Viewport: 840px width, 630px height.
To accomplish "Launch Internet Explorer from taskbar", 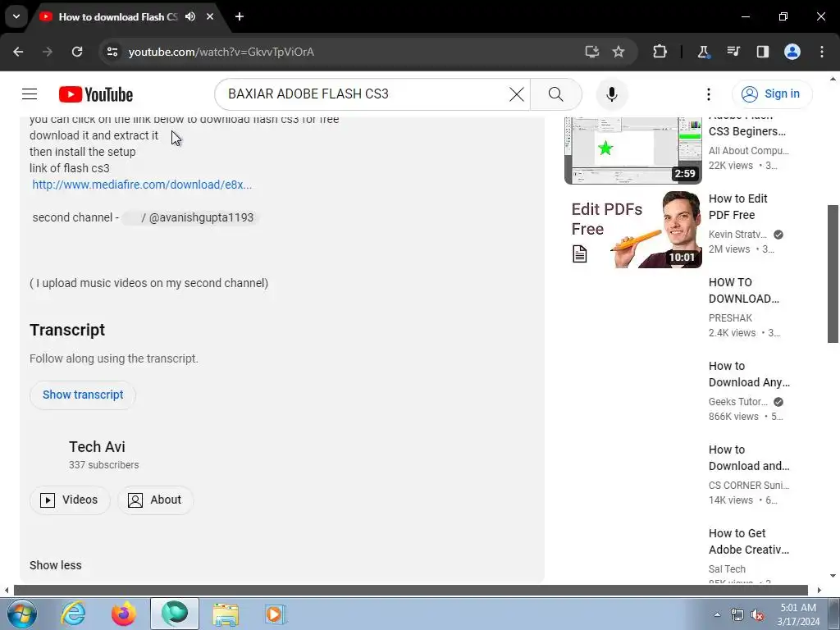I will (x=73, y=614).
